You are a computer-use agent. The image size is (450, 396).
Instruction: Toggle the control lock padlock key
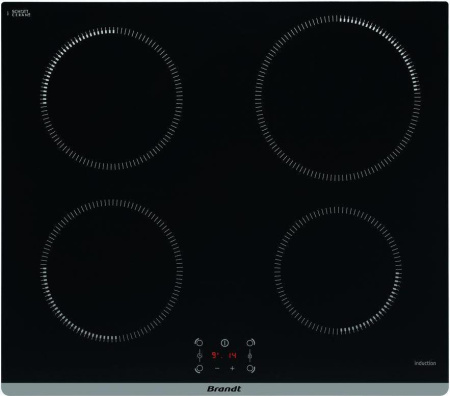pos(250,356)
